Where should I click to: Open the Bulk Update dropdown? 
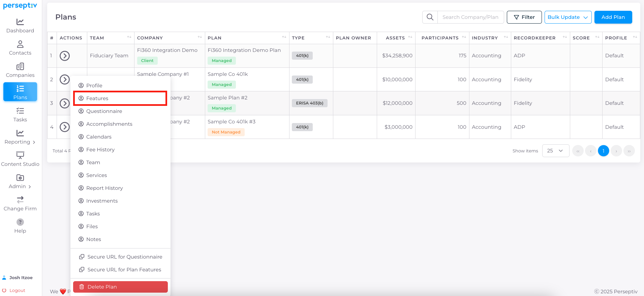568,17
